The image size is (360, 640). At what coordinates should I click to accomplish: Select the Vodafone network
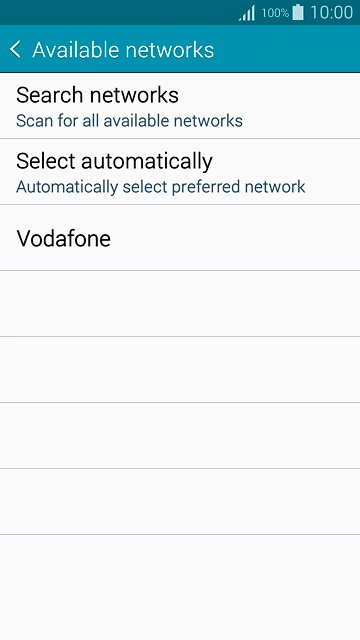180,238
